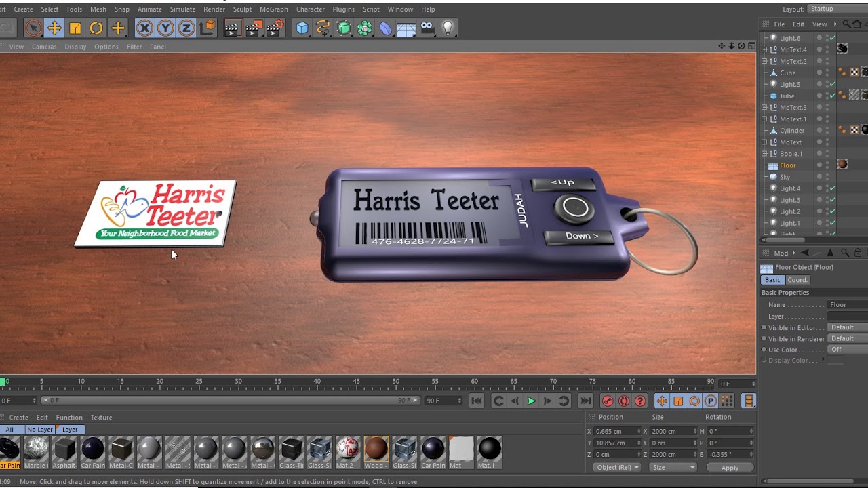The height and width of the screenshot is (488, 868).
Task: Go to end of timeline
Action: pyautogui.click(x=585, y=401)
